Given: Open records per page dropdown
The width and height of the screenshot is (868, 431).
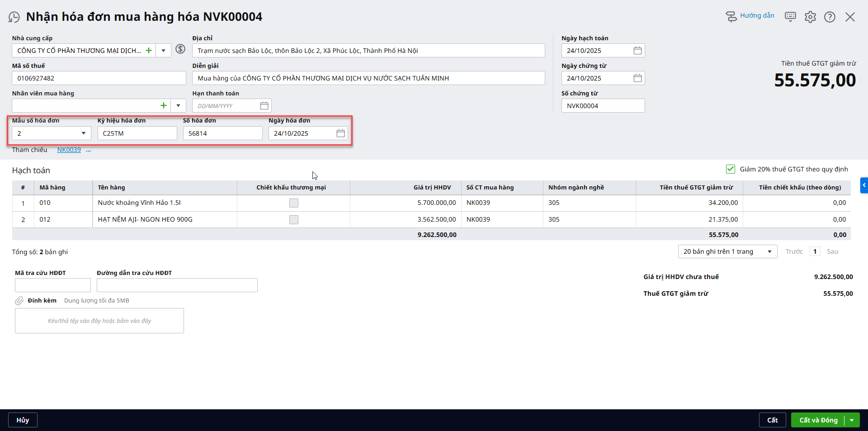Looking at the screenshot, I should coord(727,251).
